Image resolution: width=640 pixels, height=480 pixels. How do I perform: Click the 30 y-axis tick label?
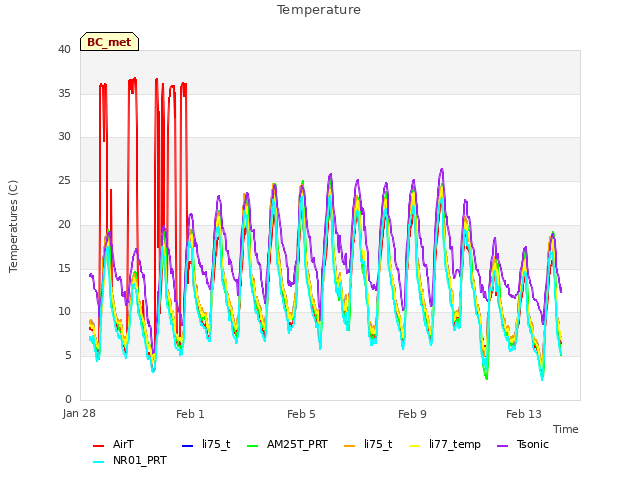pyautogui.click(x=64, y=136)
